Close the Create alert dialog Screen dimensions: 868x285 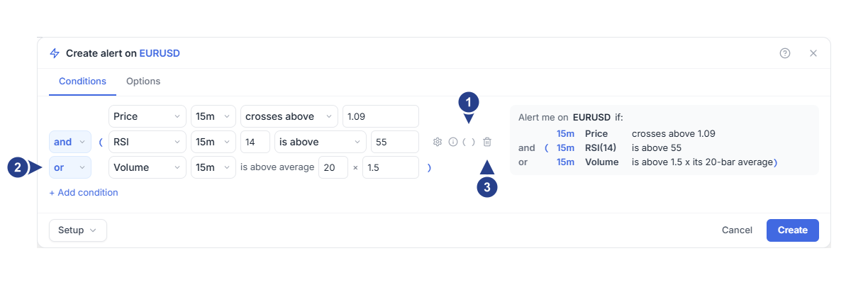pos(813,53)
